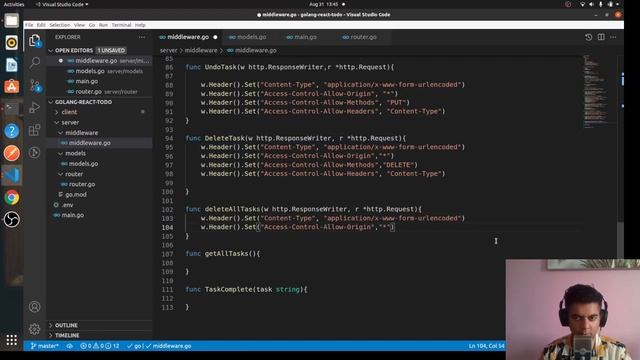Collapse the router folder

74,174
